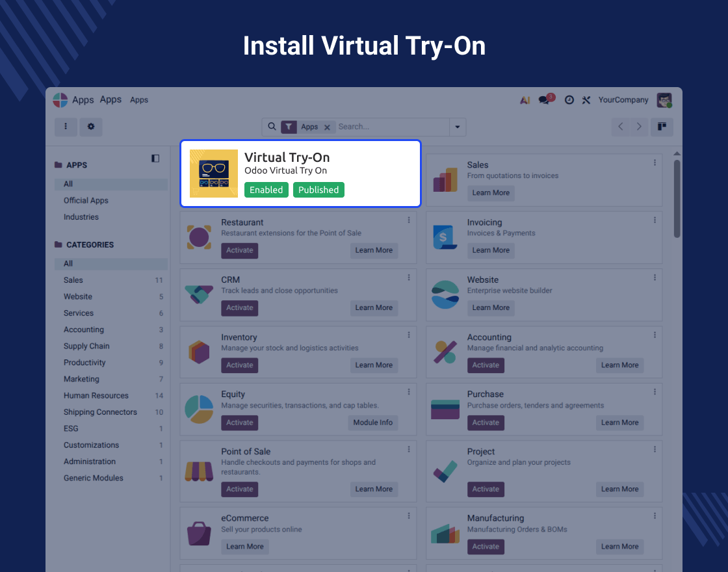Open the Equity card kebab menu
Screen dimensions: 728x572
point(409,392)
